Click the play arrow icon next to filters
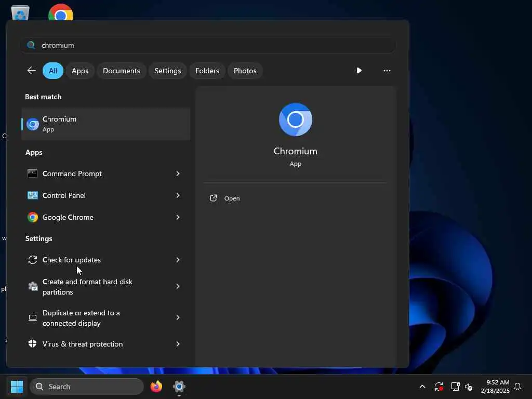 tap(359, 71)
